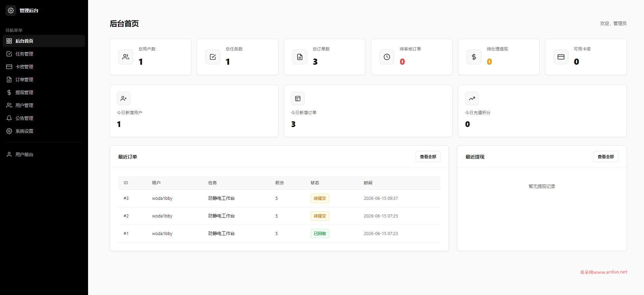The image size is (644, 295).
Task: Click order ID #3 in the table
Action: tap(126, 198)
